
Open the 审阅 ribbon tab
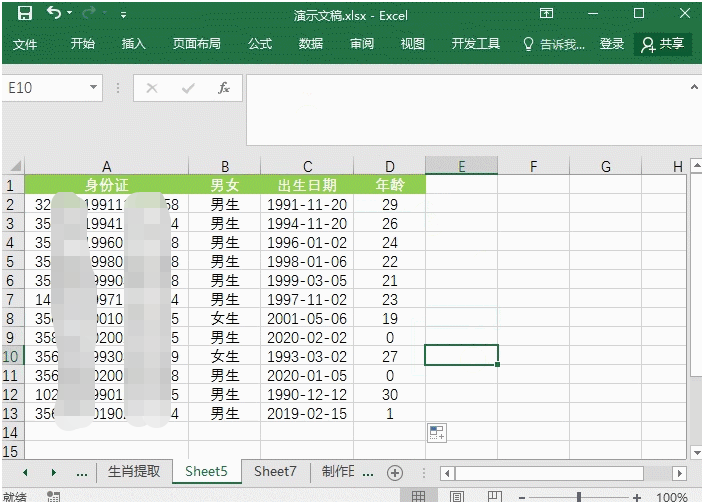362,44
